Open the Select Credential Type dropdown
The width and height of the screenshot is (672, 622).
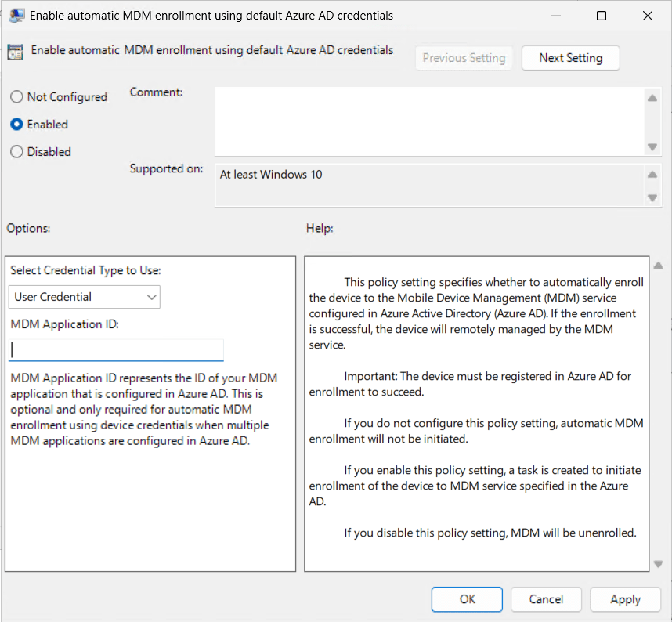85,297
